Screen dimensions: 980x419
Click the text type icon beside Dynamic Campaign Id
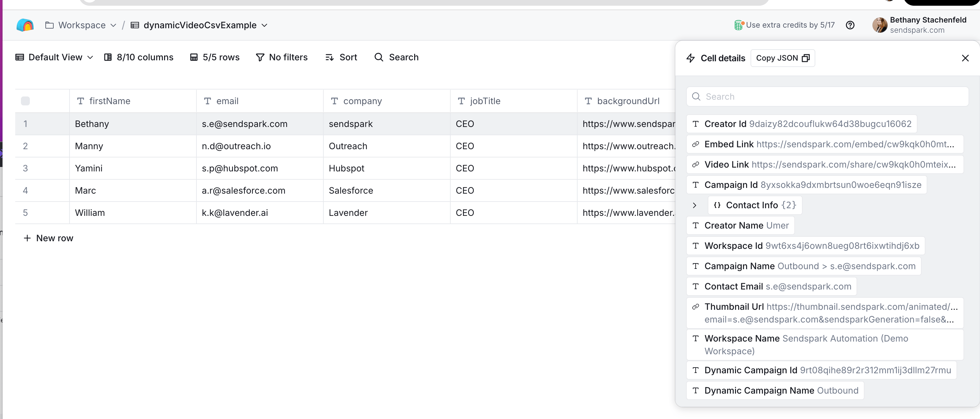point(696,370)
